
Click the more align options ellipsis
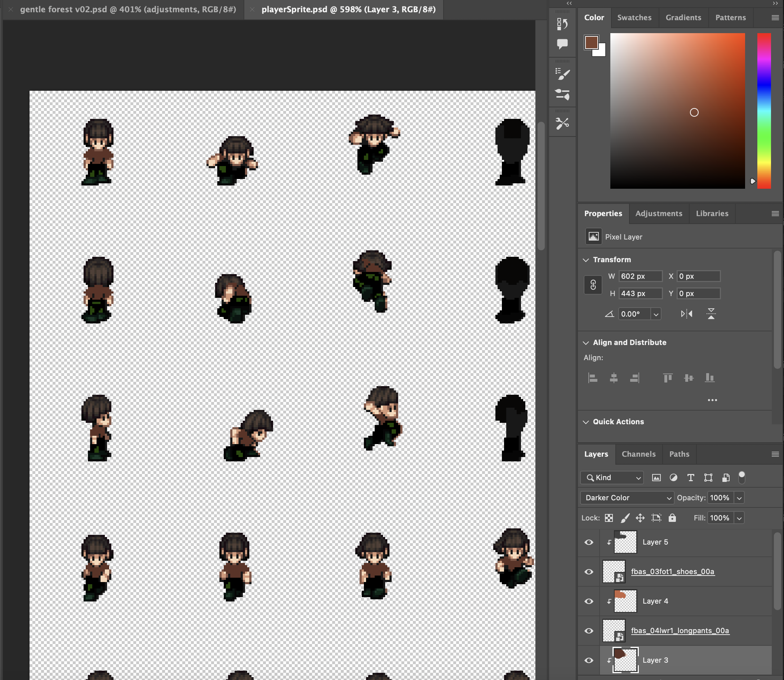[712, 400]
